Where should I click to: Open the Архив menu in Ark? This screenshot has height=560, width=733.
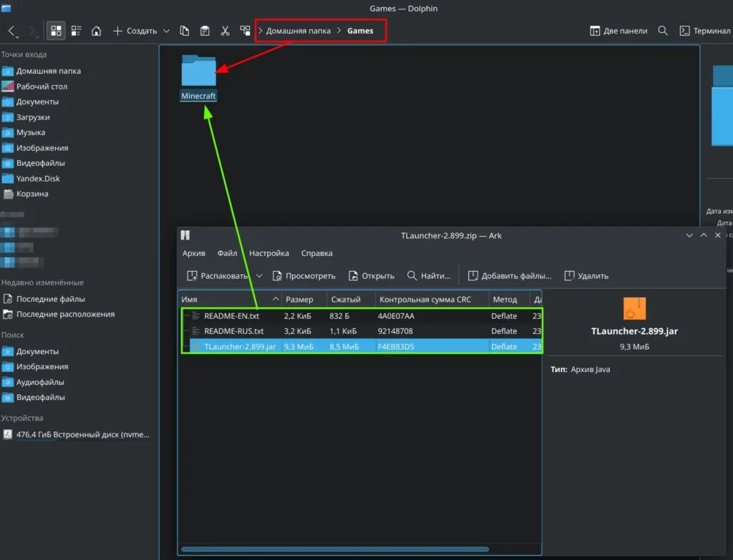(x=193, y=253)
